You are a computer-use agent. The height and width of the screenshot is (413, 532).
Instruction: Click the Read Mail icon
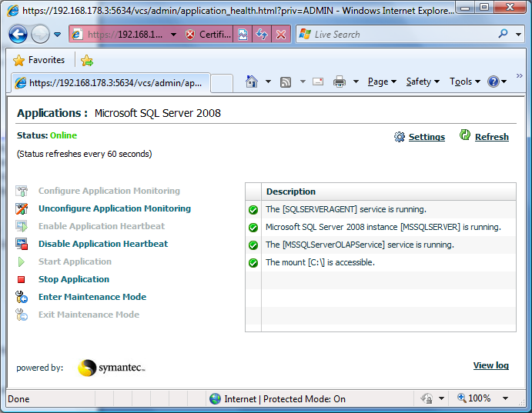318,82
